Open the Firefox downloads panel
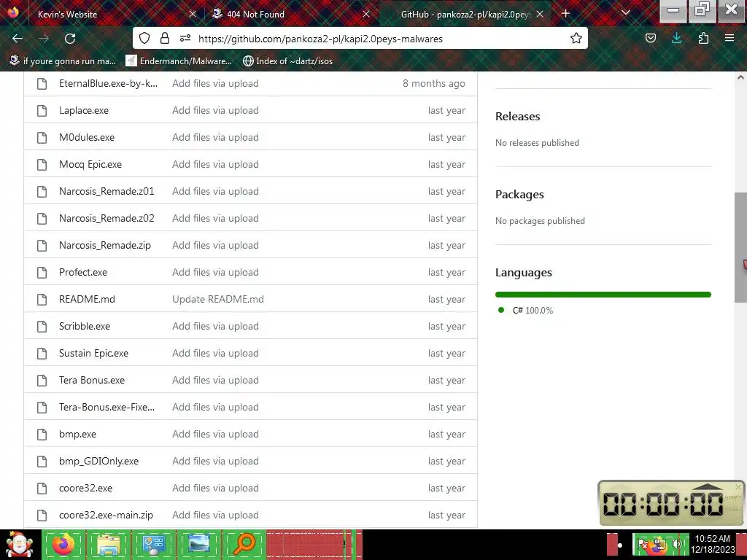 676,39
